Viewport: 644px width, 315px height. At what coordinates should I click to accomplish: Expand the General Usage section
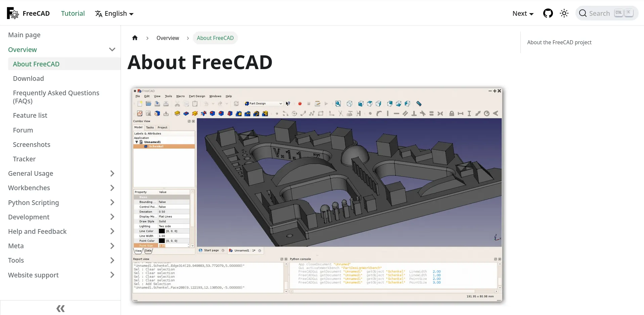[x=112, y=173]
